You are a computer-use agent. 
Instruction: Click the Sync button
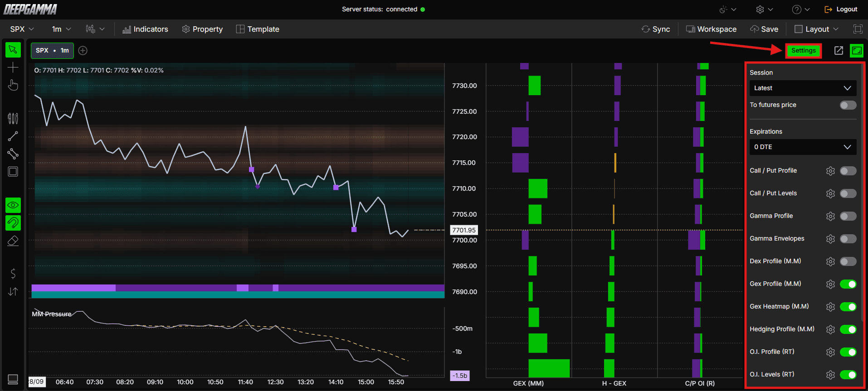tap(656, 29)
